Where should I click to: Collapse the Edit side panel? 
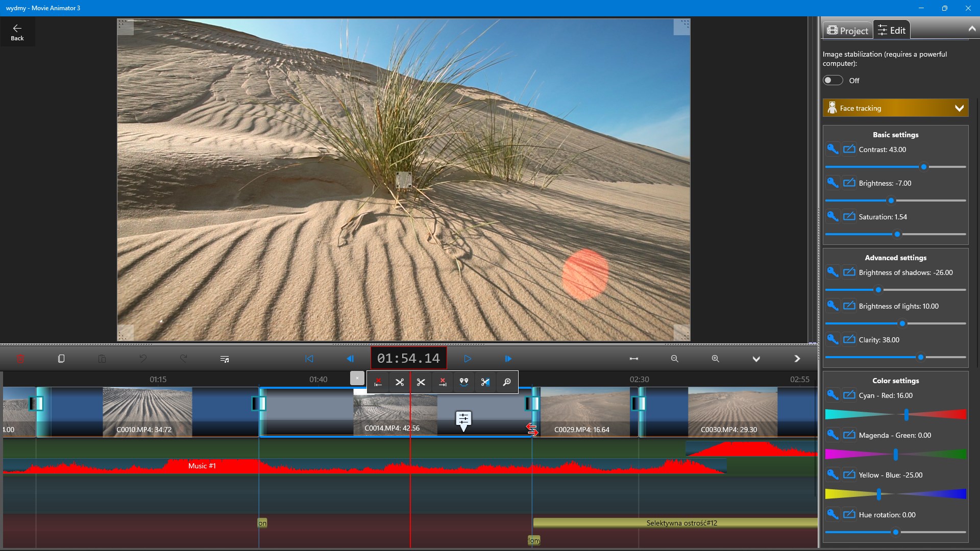972,28
